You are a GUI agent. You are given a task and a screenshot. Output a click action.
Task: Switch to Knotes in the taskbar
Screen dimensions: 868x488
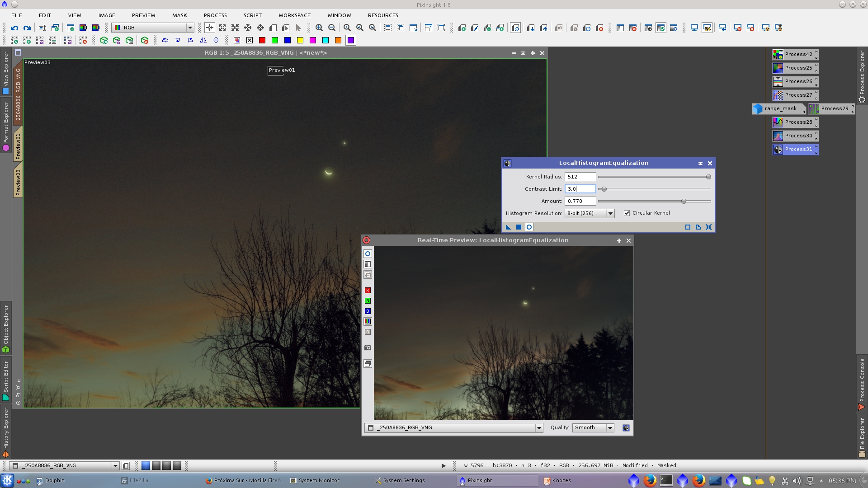coord(557,480)
